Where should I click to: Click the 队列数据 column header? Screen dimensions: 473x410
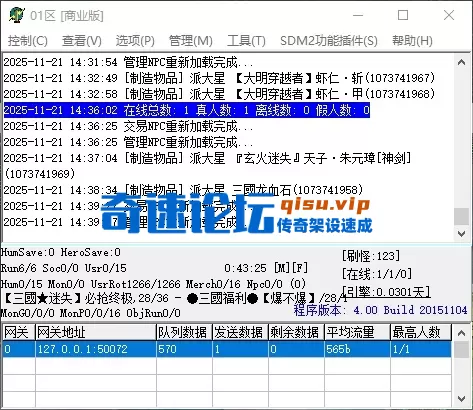(x=184, y=332)
